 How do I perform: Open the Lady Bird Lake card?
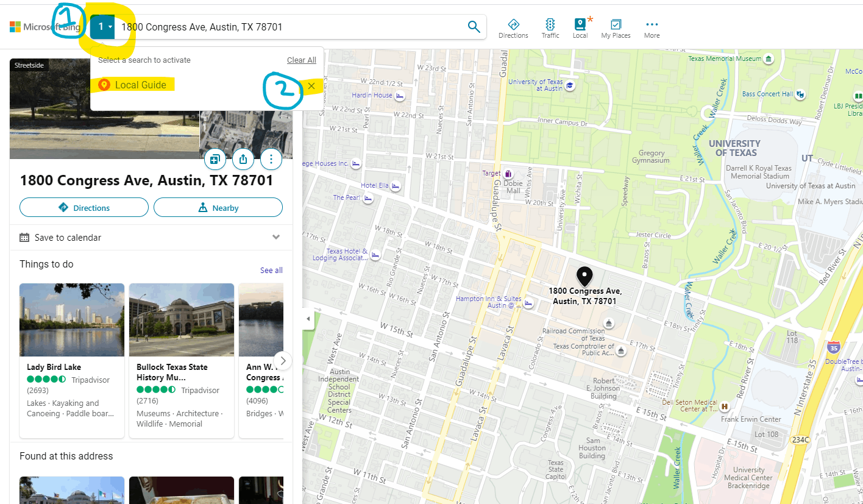[72, 360]
